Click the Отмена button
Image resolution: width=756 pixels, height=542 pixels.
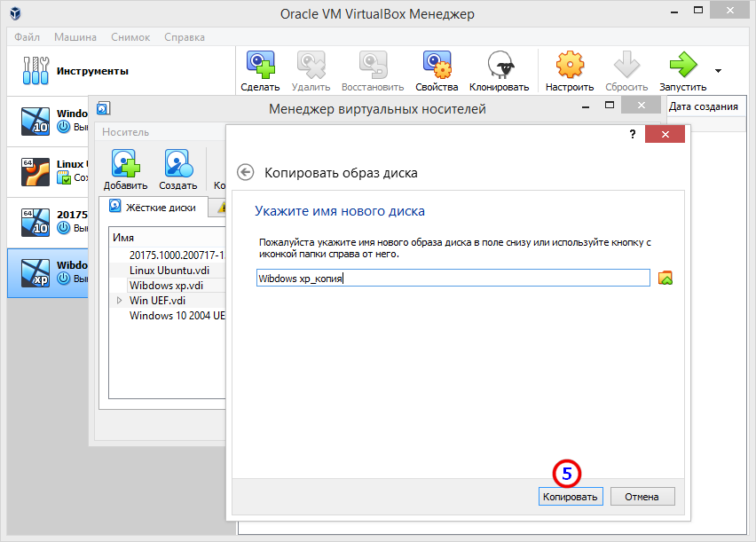pos(642,497)
